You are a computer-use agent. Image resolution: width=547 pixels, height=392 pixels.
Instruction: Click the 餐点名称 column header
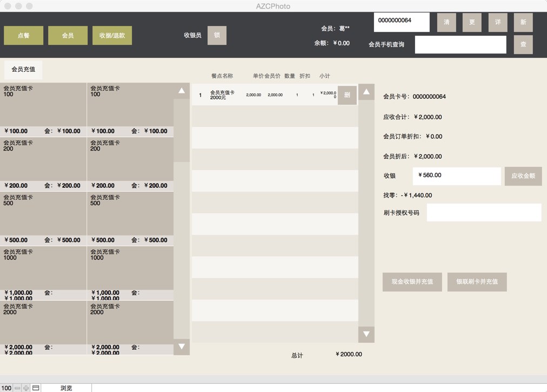(222, 76)
